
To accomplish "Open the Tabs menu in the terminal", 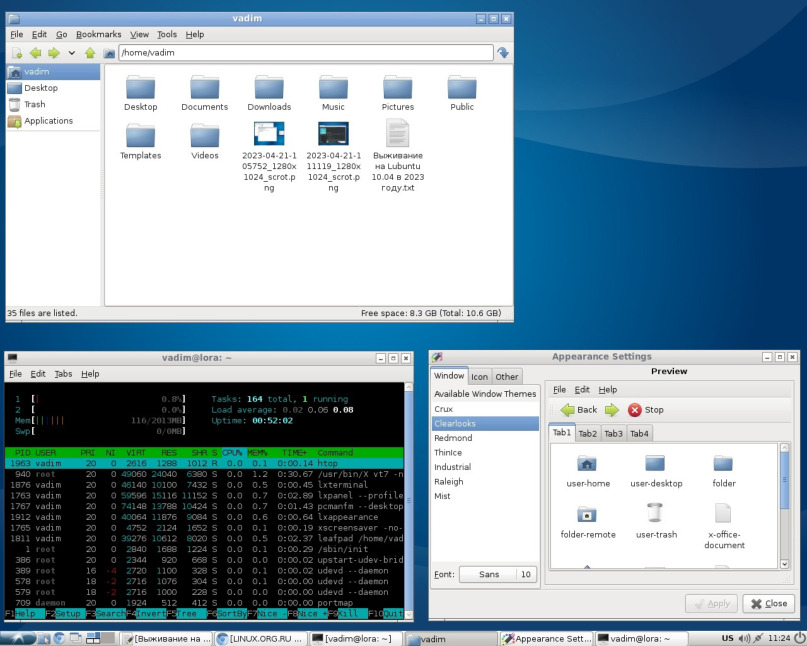I will 63,373.
